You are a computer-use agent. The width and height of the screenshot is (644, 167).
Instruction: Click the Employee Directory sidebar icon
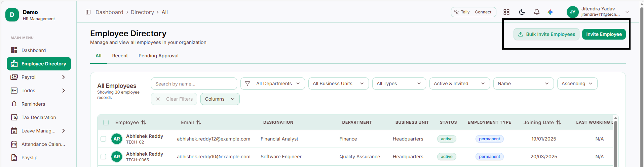(x=14, y=64)
